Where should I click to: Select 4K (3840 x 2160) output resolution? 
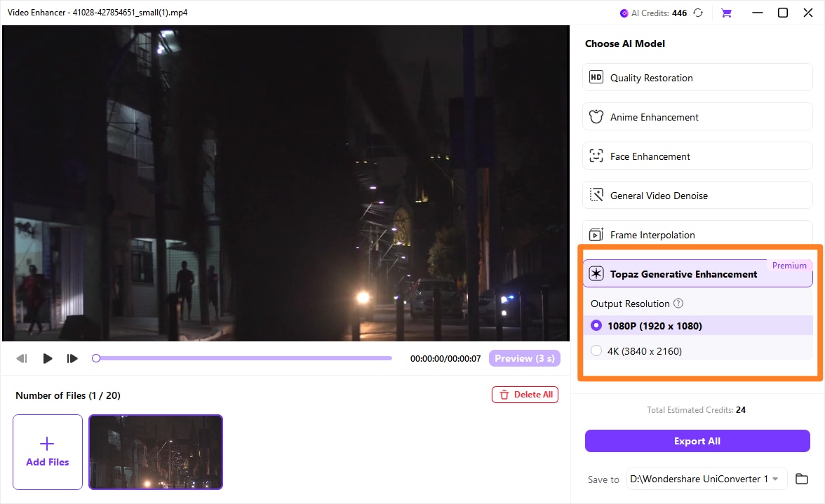(x=697, y=350)
